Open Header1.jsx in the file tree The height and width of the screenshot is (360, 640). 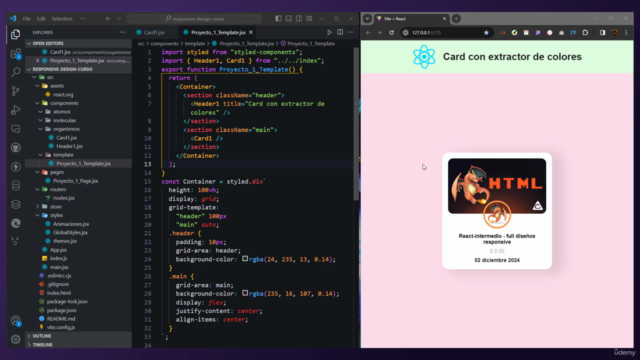69,146
